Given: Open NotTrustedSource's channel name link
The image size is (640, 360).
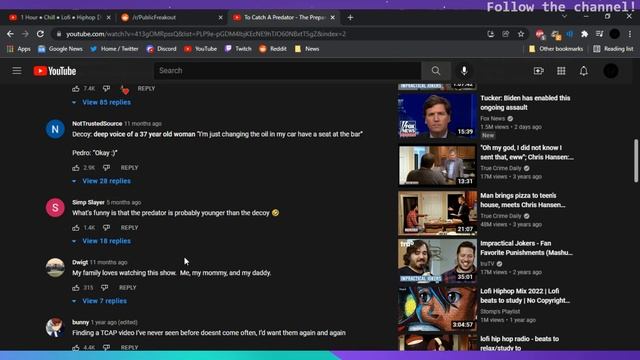Looking at the screenshot, I should pos(97,123).
